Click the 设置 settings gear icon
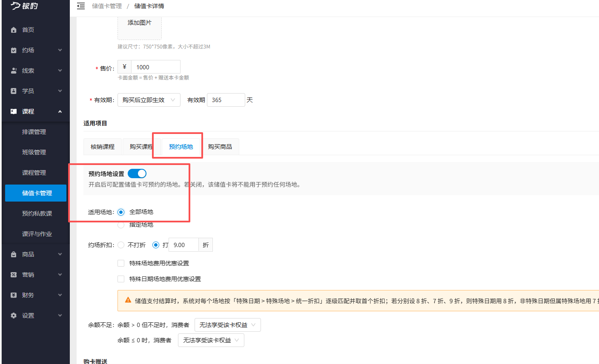Viewport: 599px width, 364px height. pyautogui.click(x=14, y=315)
